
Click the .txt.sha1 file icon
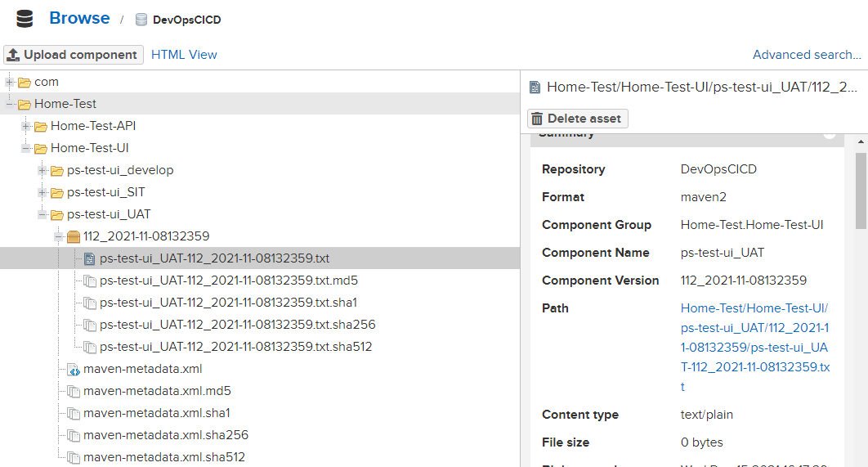point(90,303)
